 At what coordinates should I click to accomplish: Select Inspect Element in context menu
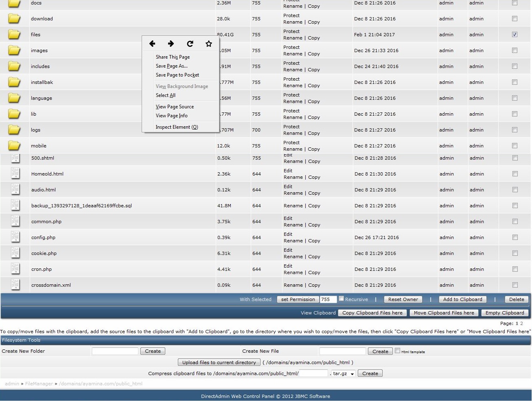tap(177, 127)
